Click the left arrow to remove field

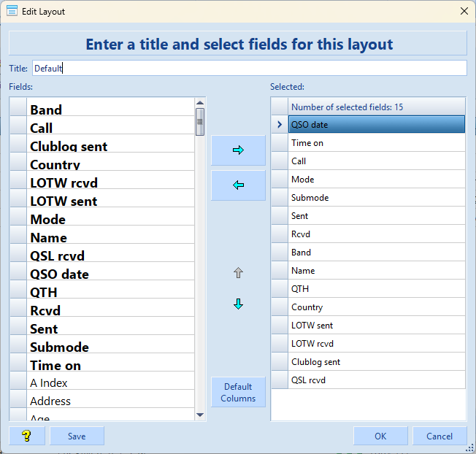[x=237, y=185]
